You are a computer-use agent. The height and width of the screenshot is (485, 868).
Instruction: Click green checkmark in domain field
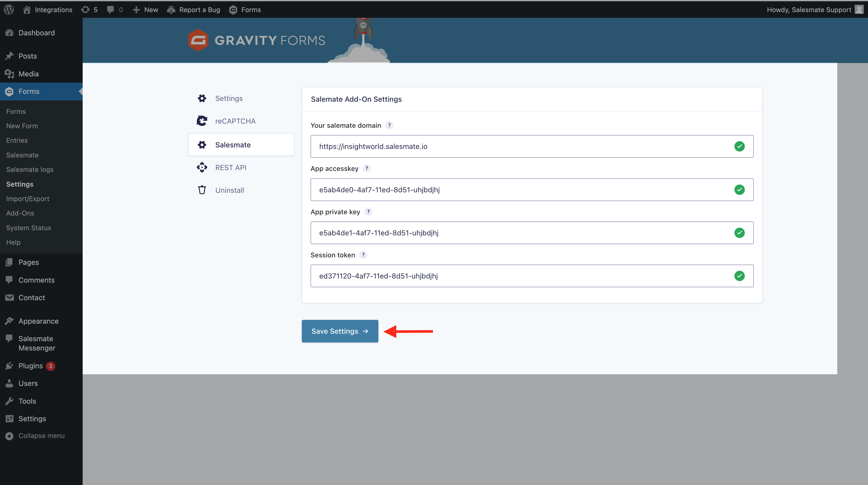[x=739, y=146]
